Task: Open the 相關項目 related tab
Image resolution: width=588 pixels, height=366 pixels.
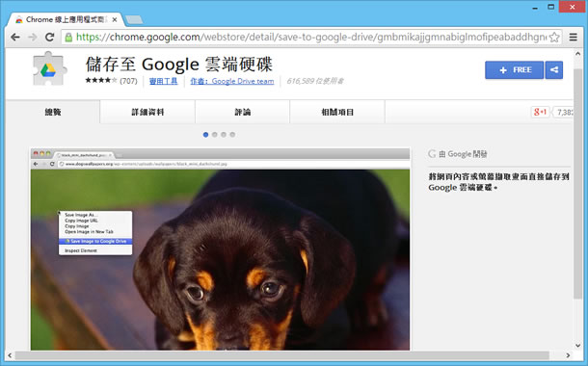Action: tap(337, 112)
